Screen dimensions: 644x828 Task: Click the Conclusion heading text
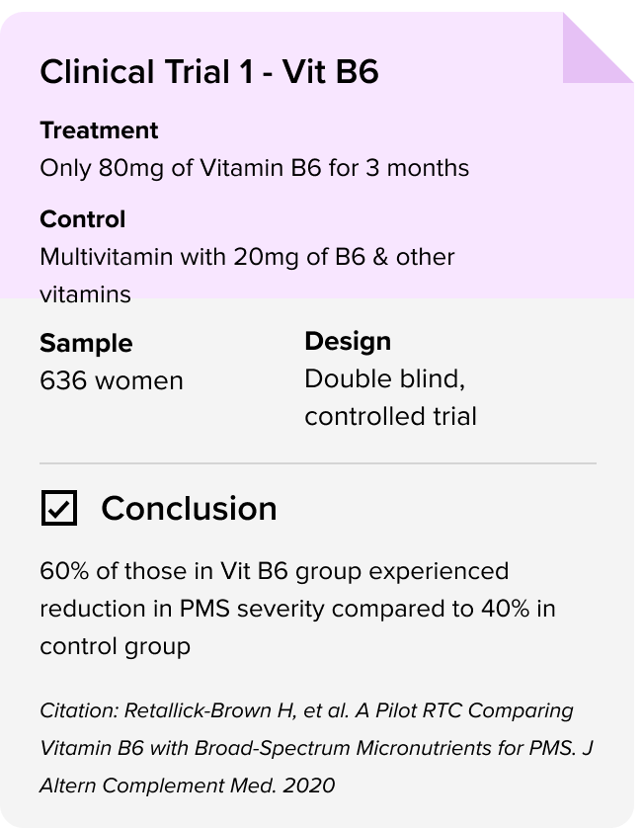tap(189, 509)
